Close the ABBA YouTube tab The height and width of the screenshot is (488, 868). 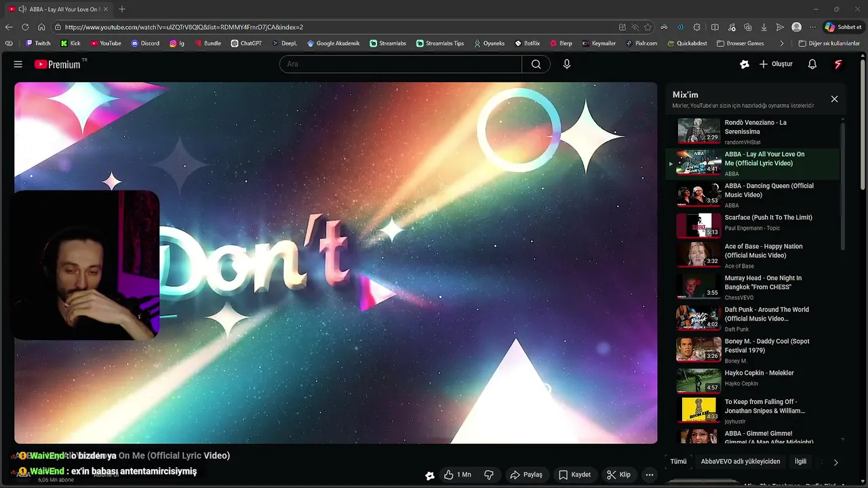tap(106, 9)
